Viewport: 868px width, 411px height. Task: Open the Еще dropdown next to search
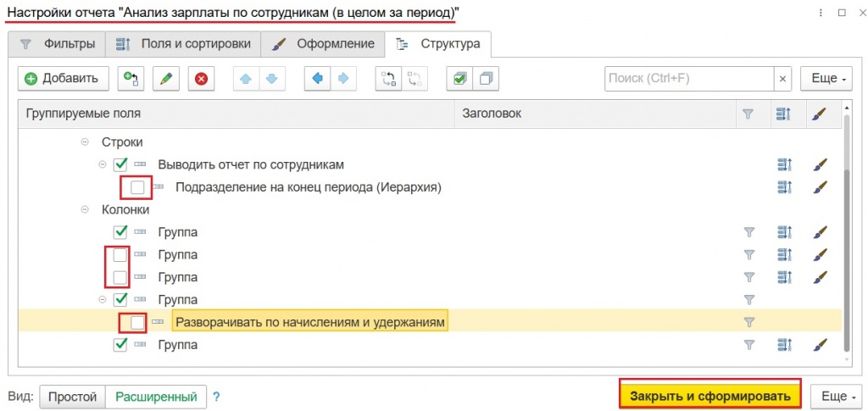pos(828,79)
